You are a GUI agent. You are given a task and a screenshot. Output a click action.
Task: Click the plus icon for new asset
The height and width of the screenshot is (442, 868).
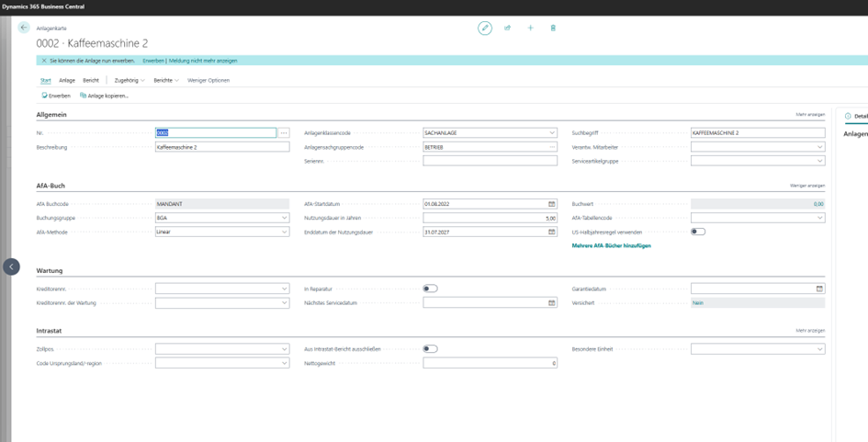click(530, 28)
